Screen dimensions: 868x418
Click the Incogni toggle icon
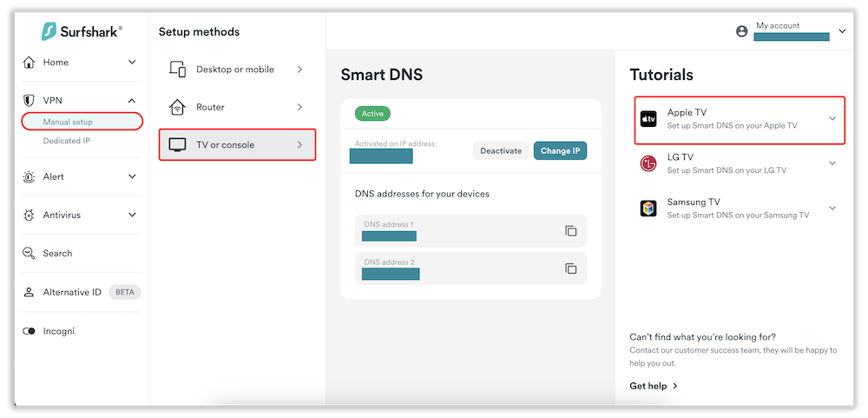[29, 331]
